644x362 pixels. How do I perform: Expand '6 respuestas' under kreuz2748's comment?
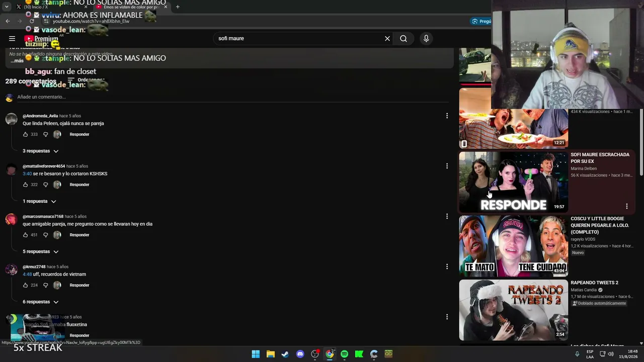pyautogui.click(x=41, y=302)
